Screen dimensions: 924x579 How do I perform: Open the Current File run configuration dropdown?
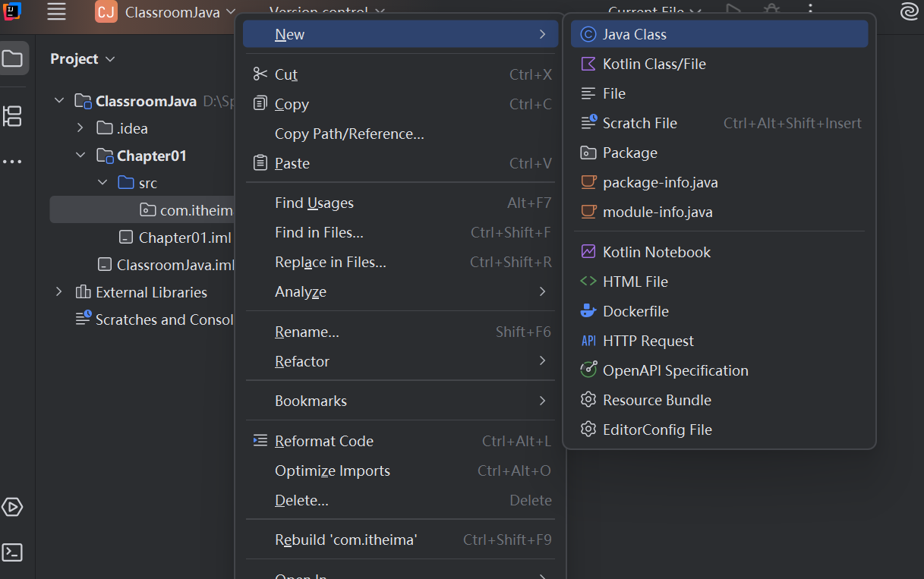point(654,11)
